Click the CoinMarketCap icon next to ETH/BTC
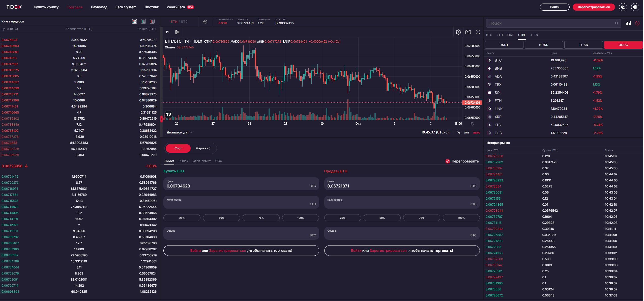This screenshot has height=301, width=644. (205, 21)
